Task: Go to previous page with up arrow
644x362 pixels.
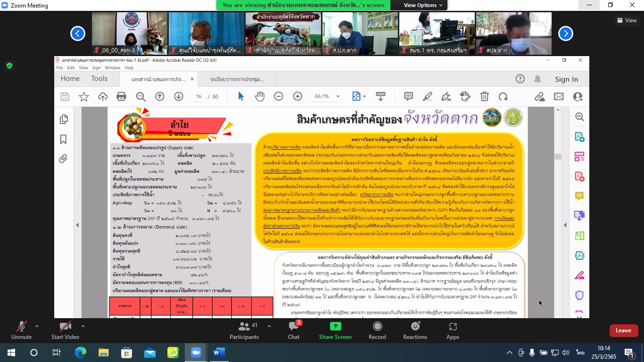Action: [x=160, y=96]
